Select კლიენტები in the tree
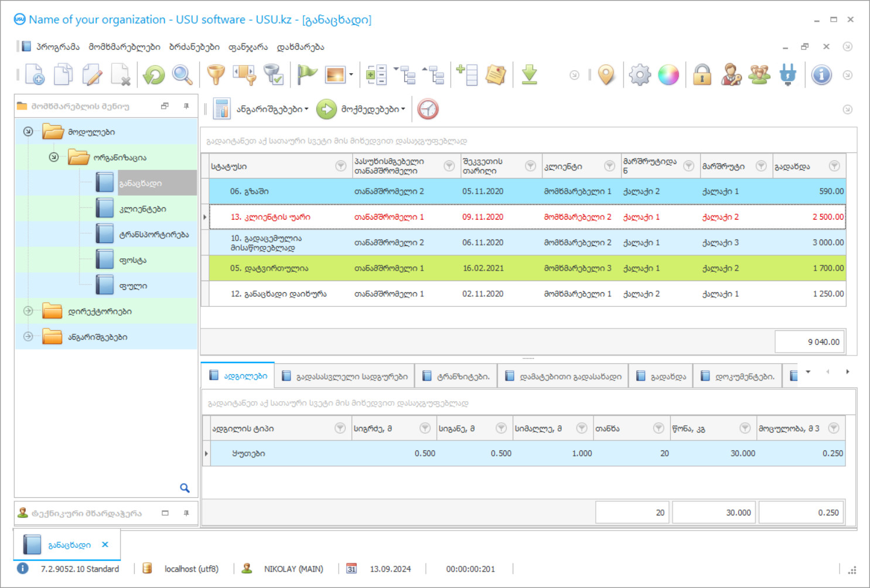The image size is (870, 588). tap(142, 209)
